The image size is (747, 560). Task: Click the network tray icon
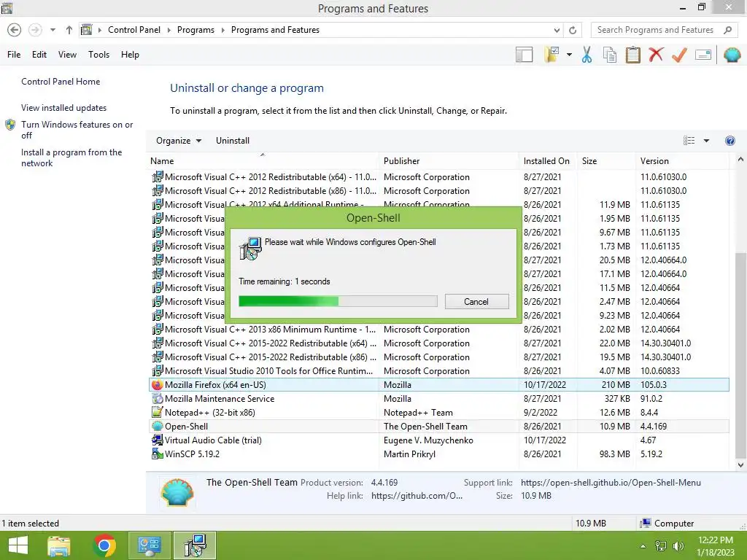(x=661, y=546)
